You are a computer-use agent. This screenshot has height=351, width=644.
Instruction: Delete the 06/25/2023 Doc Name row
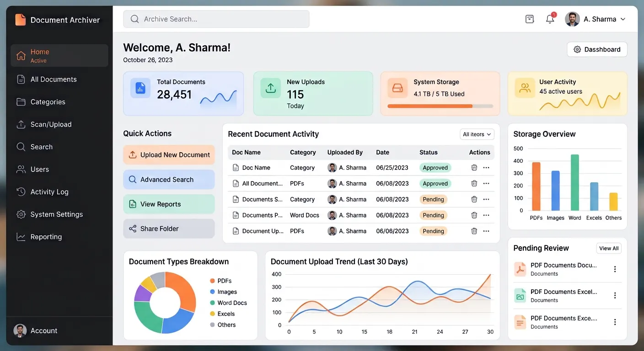pyautogui.click(x=474, y=168)
